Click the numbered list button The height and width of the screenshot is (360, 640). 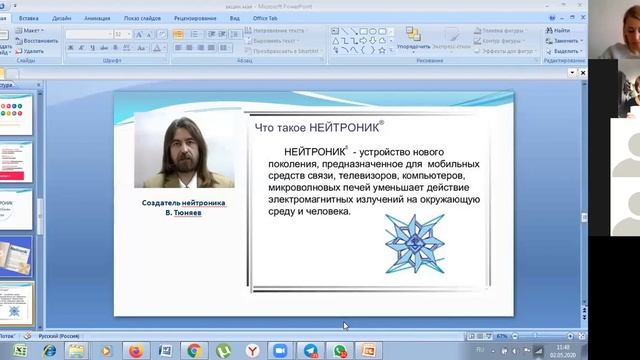[x=195, y=35]
